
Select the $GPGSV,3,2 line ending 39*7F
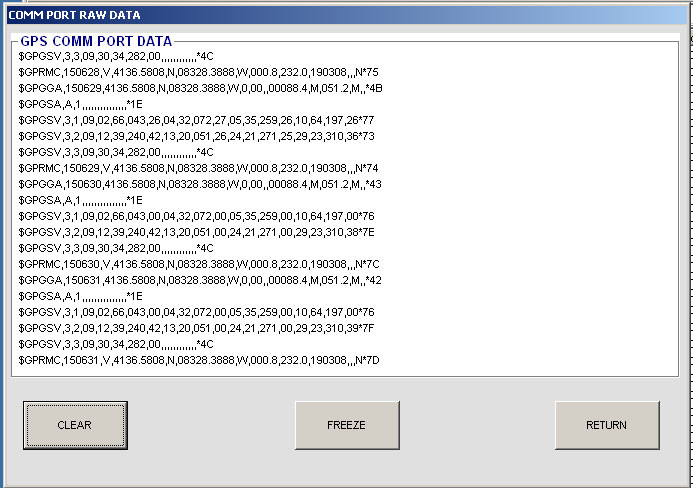coord(196,328)
